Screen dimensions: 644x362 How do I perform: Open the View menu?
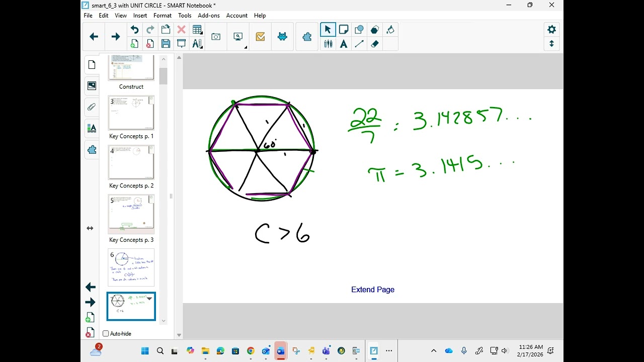tap(121, 16)
